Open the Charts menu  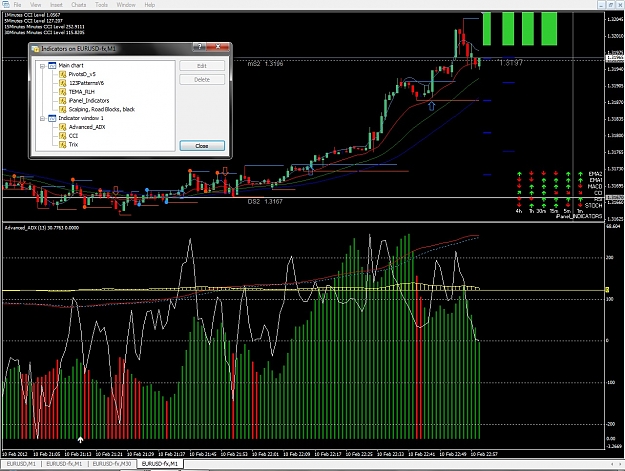coord(79,5)
